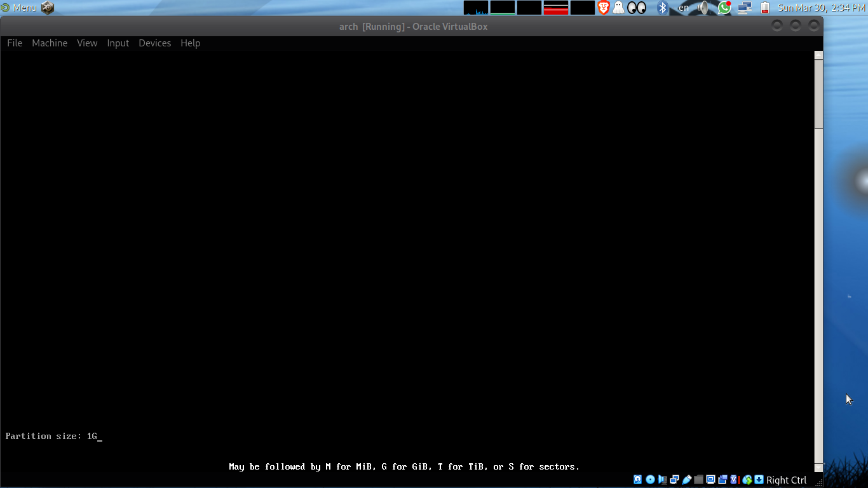
Task: Click the network adapters status icon
Action: [674, 480]
